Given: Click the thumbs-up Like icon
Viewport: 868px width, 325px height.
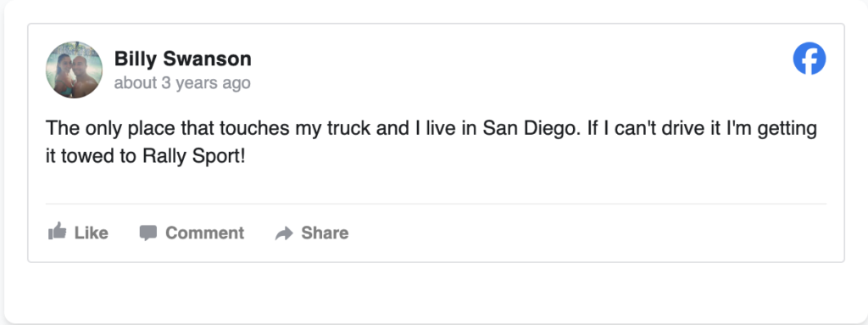Looking at the screenshot, I should pyautogui.click(x=57, y=232).
